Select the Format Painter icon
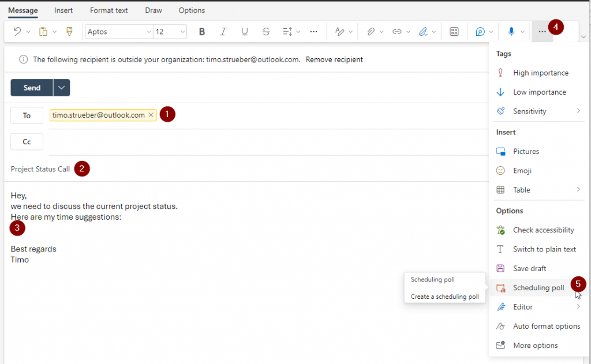This screenshot has height=364, width=591. tap(69, 32)
